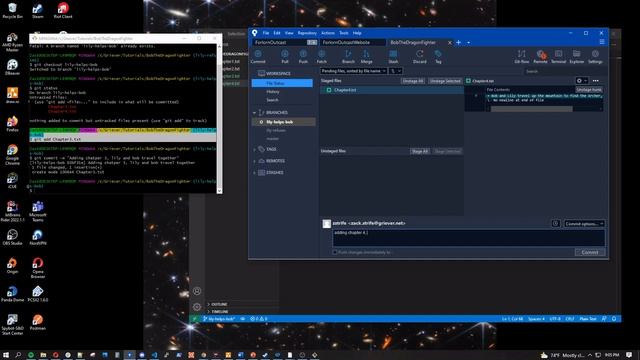The height and width of the screenshot is (360, 640).
Task: Open the Help menu in Sourcetree
Action: click(x=357, y=33)
